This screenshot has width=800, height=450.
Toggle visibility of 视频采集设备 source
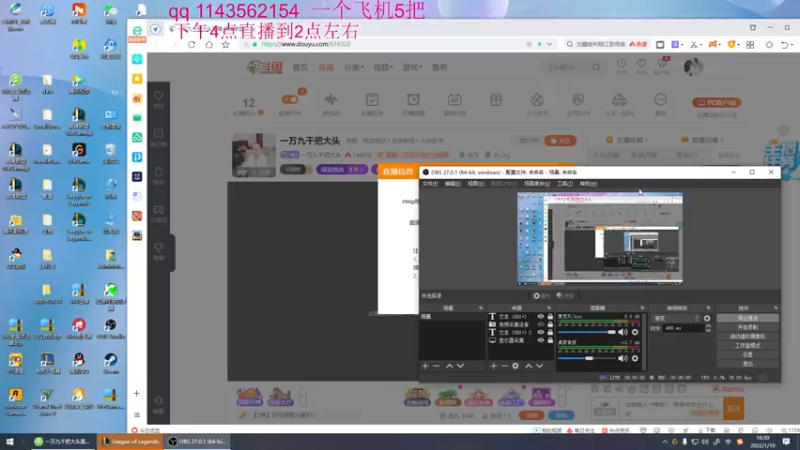pyautogui.click(x=540, y=324)
